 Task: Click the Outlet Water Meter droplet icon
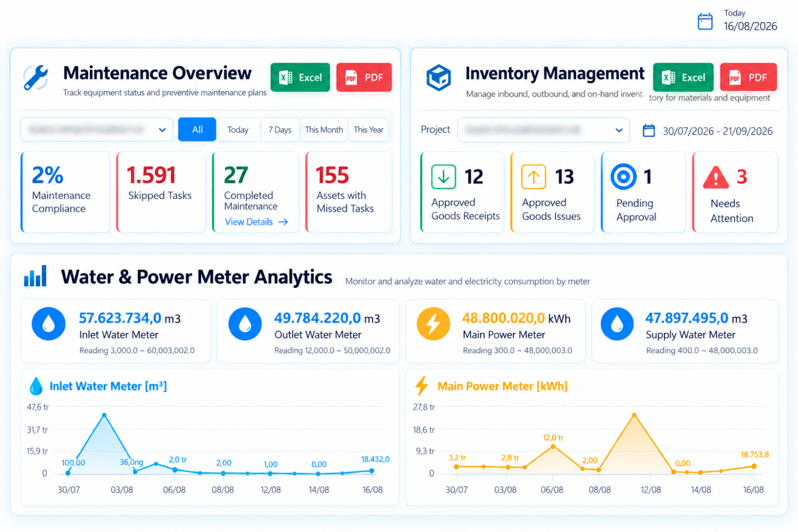coord(245,323)
